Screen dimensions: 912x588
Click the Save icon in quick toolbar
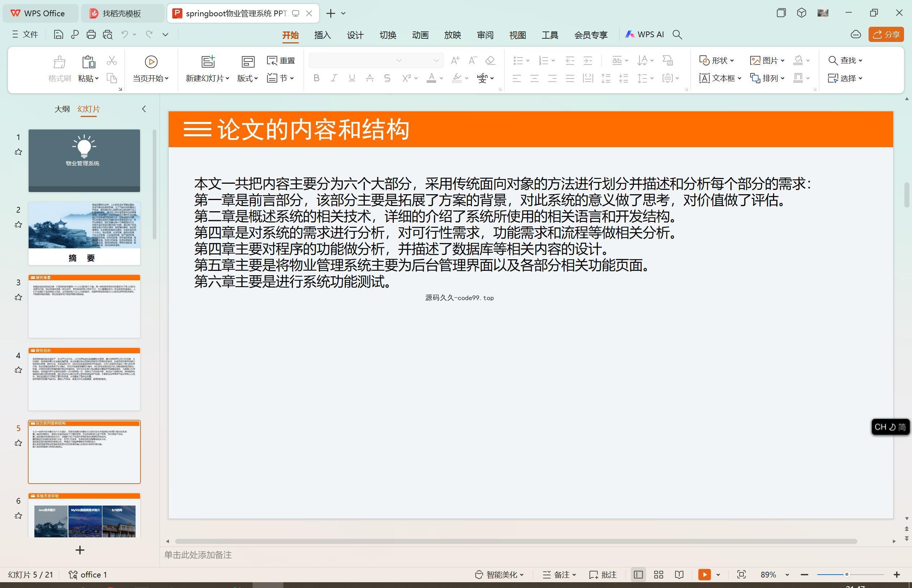pyautogui.click(x=59, y=35)
